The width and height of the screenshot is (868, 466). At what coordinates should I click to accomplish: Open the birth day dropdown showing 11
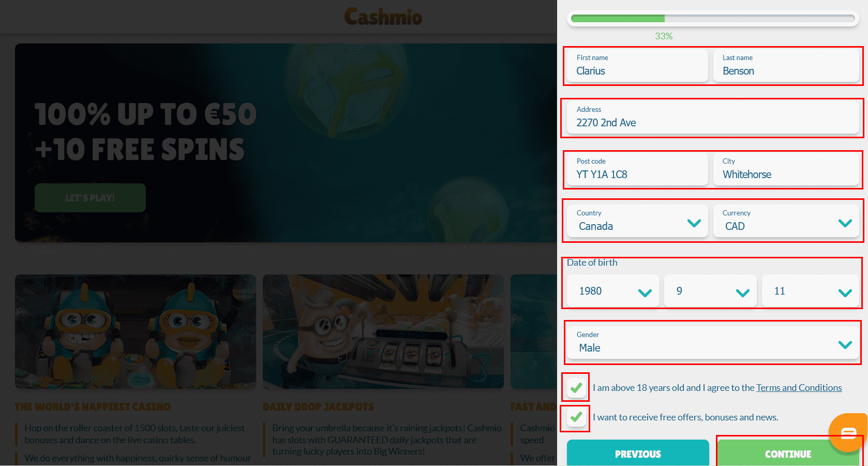tap(811, 291)
